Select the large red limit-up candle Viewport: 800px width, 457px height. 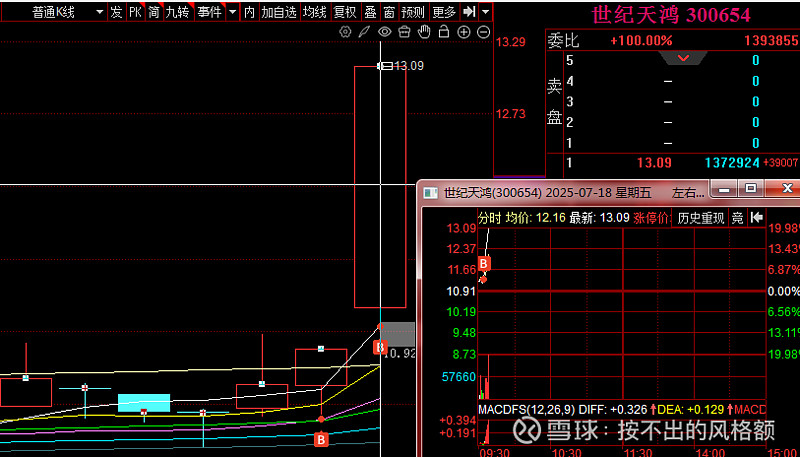380,187
